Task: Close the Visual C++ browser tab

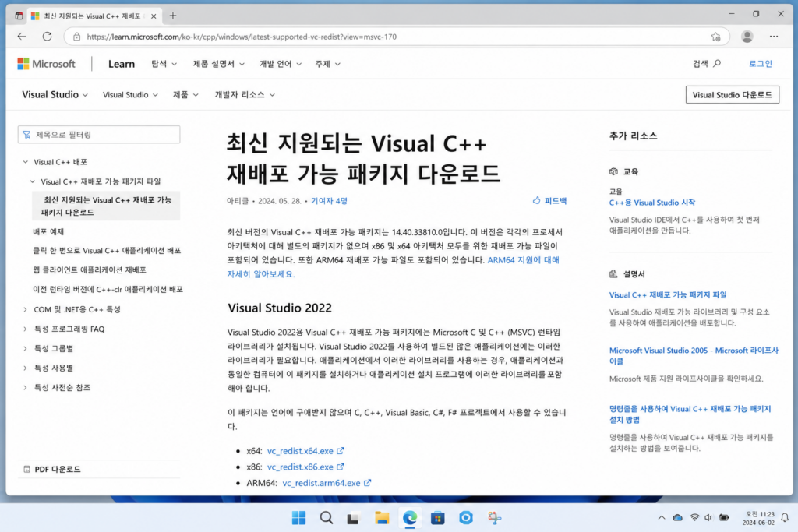Action: point(154,16)
